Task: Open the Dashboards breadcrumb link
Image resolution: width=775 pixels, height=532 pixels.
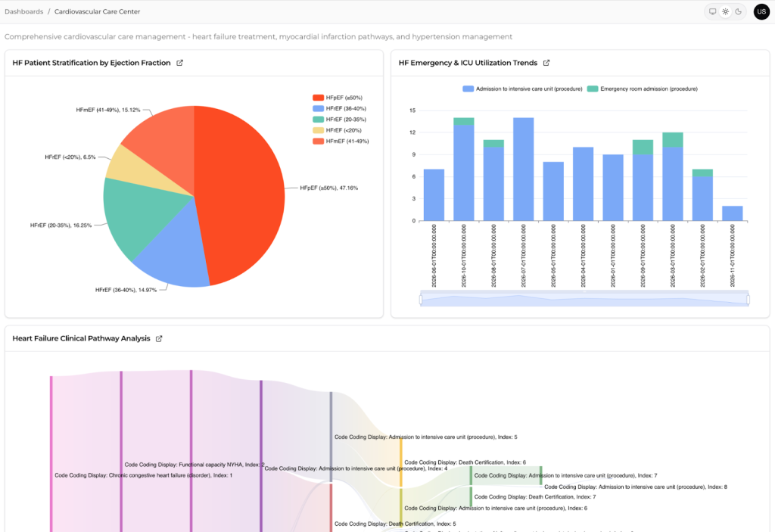Action: pyautogui.click(x=23, y=11)
